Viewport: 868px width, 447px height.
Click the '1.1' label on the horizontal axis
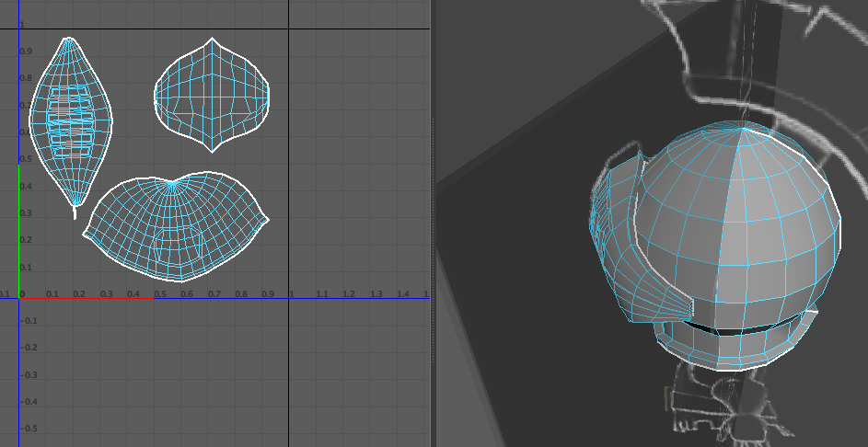coord(322,293)
